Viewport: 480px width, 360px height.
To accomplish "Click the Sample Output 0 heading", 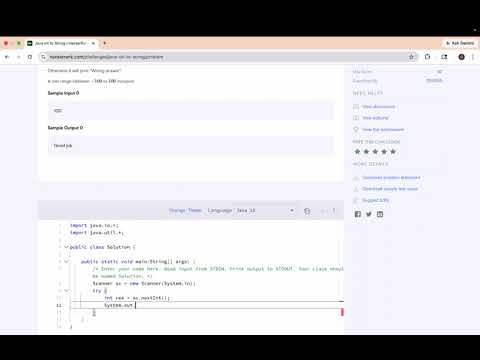I will click(x=65, y=128).
